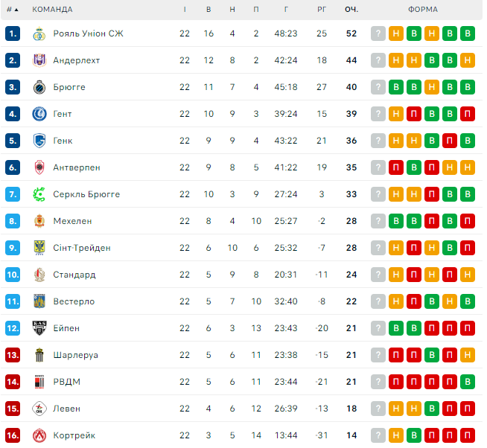
Task: Sort standings by ОЧ. points column
Action: 351,10
